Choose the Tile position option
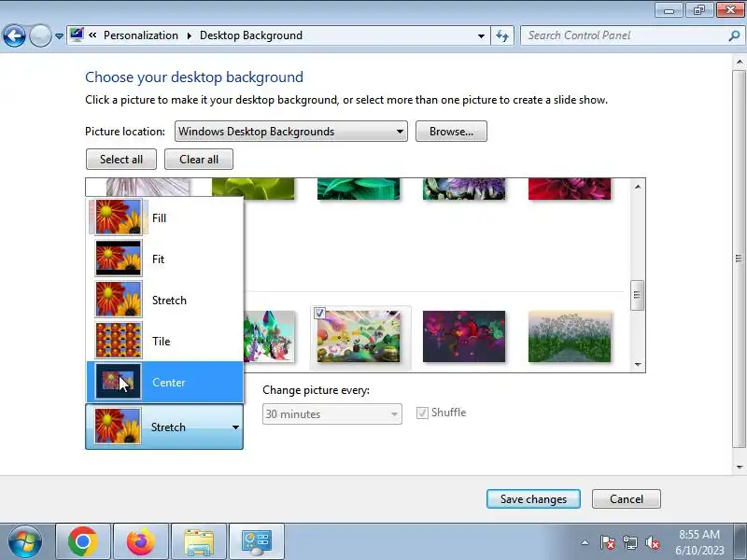The image size is (747, 560). point(164,341)
